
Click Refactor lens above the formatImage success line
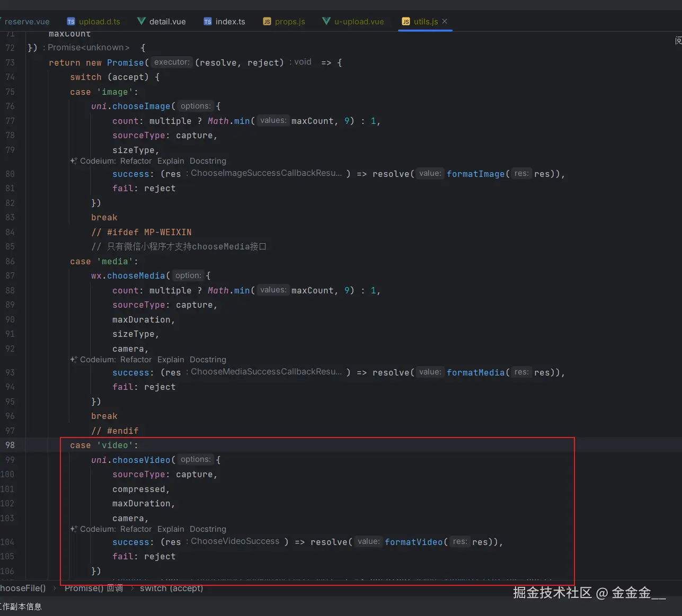pyautogui.click(x=136, y=161)
